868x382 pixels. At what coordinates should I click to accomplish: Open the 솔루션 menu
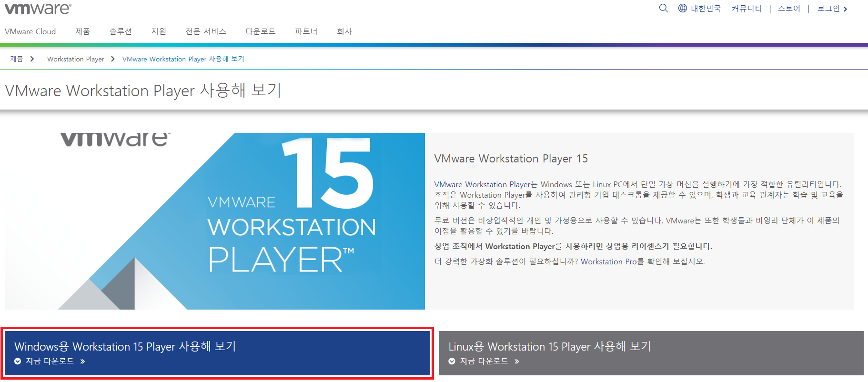click(x=121, y=31)
